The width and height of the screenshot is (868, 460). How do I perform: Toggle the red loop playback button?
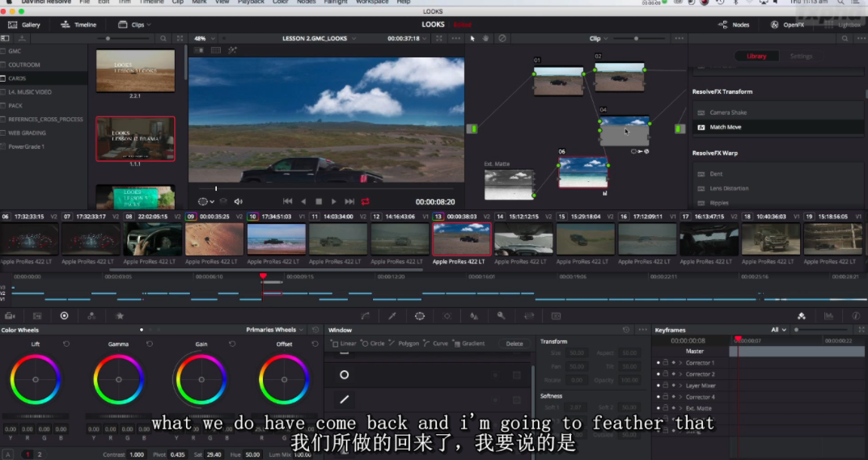(366, 201)
